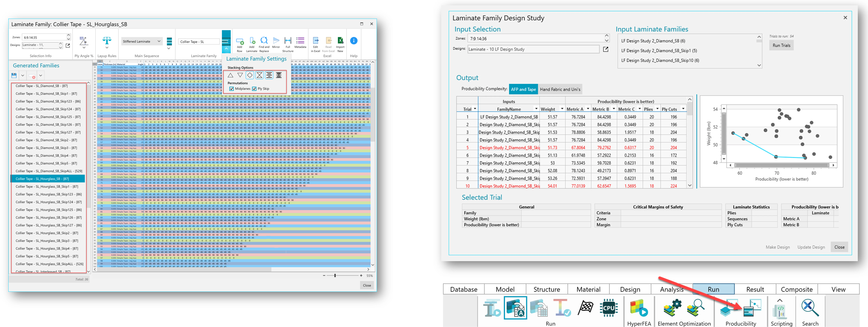868x327 pixels.
Task: Click Element Optimization magnifier icon
Action: coord(696,308)
